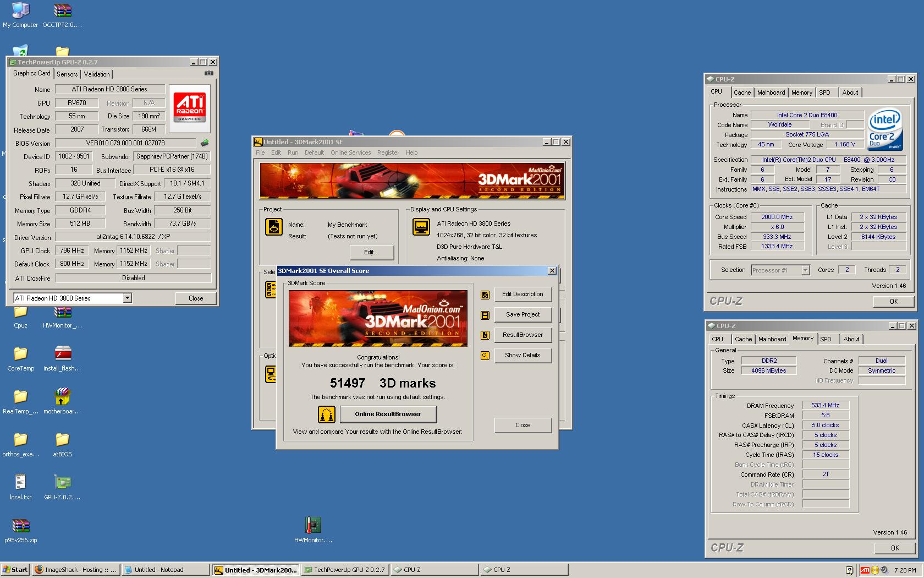Viewport: 924px width, 578px height.
Task: Switch to TechPowerUp GPU-Z taskbar button
Action: [345, 570]
